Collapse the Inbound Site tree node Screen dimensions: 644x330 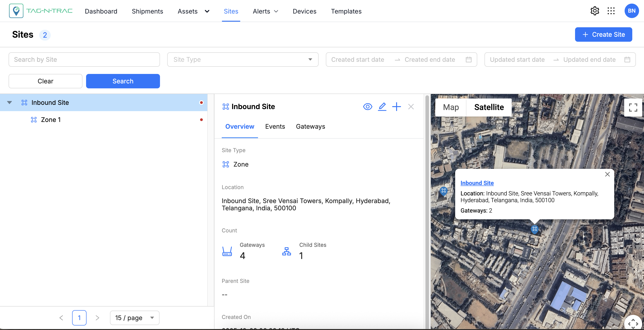coord(9,103)
